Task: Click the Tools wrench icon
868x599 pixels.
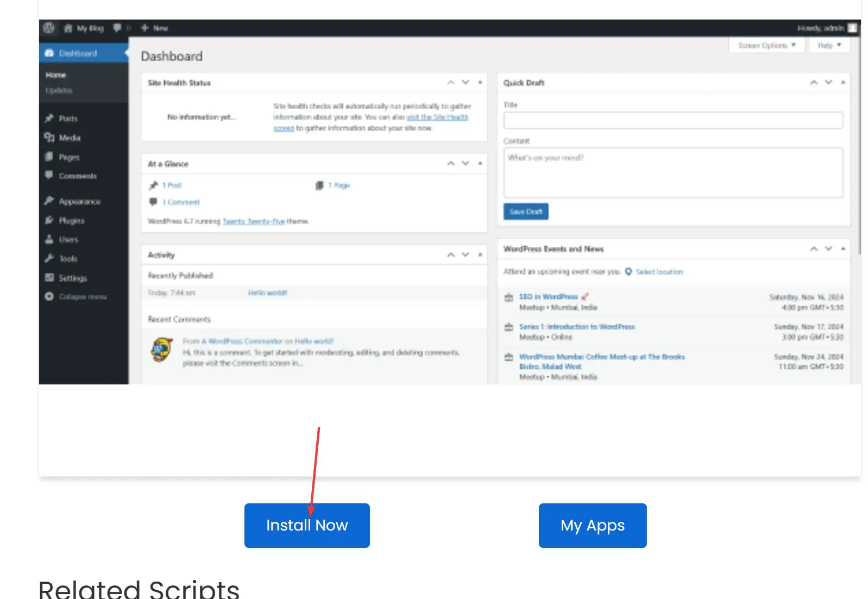Action: (49, 259)
